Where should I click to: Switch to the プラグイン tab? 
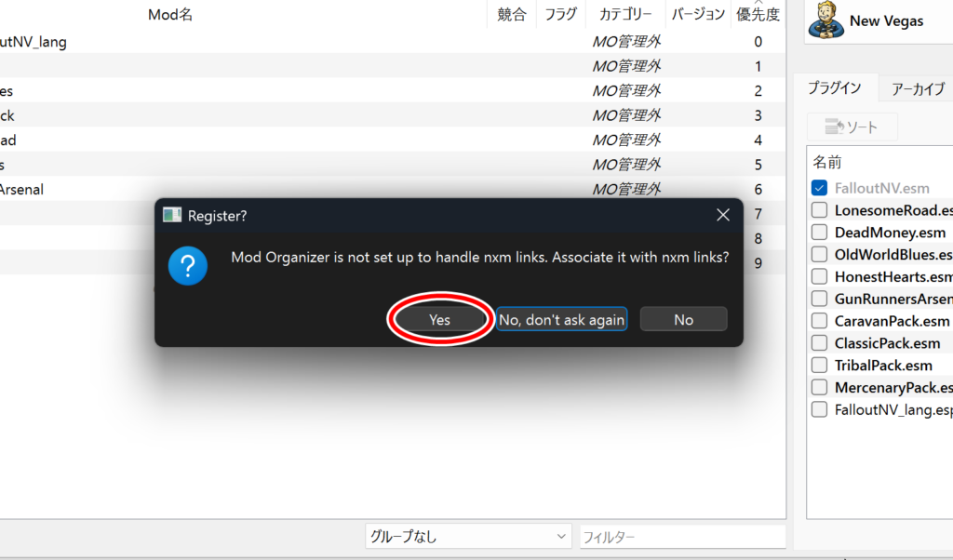click(x=834, y=88)
